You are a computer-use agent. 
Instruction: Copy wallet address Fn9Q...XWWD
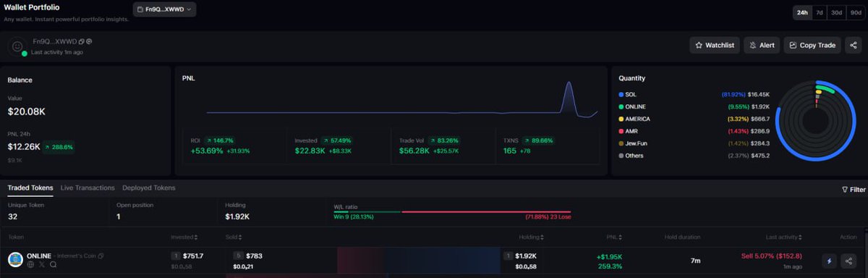tap(82, 42)
